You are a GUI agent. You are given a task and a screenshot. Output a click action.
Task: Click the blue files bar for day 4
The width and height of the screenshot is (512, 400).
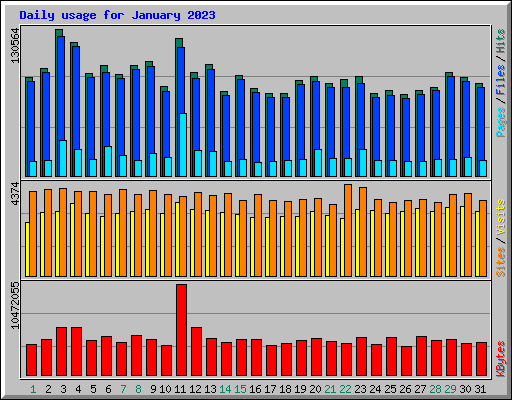coord(76,98)
